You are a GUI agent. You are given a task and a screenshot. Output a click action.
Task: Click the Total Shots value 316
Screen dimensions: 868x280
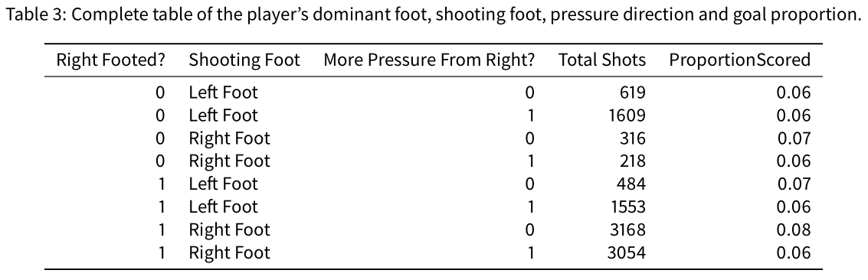coord(632,138)
